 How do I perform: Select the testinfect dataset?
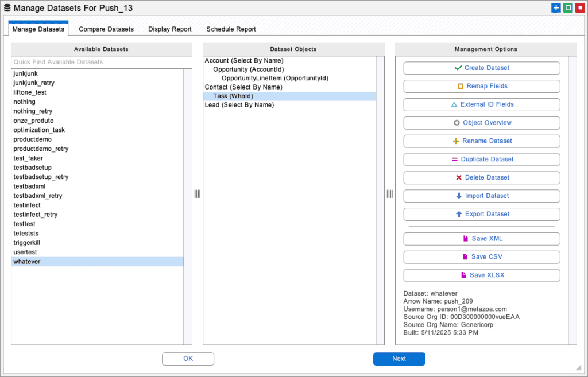click(98, 205)
